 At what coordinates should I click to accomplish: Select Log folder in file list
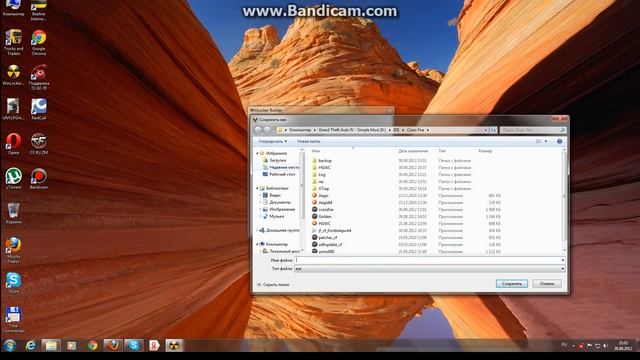[322, 174]
